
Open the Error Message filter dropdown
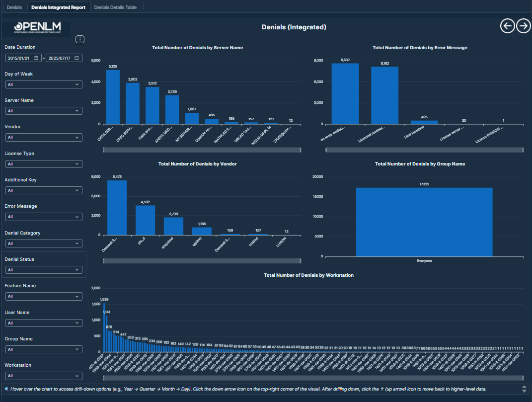click(43, 217)
